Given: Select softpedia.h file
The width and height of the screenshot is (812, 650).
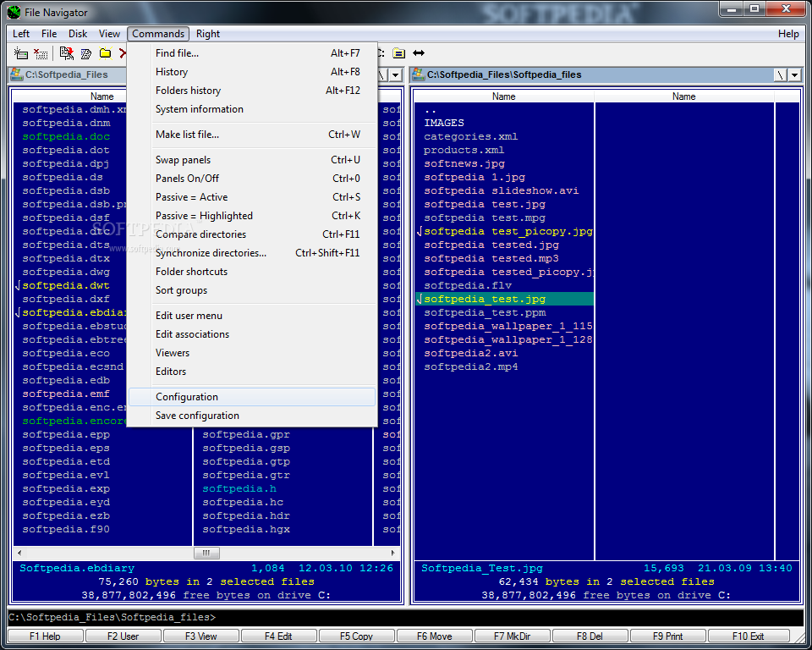Looking at the screenshot, I should (239, 489).
